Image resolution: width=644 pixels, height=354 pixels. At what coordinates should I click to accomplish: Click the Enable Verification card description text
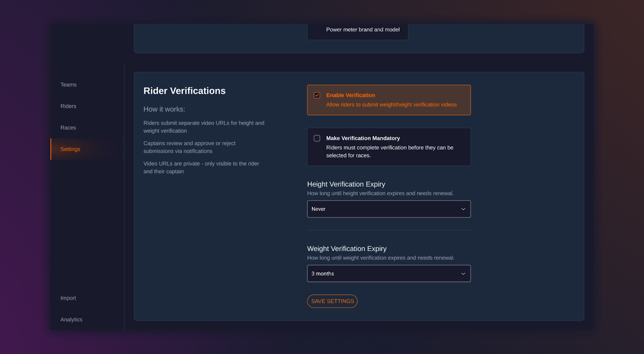click(x=391, y=105)
